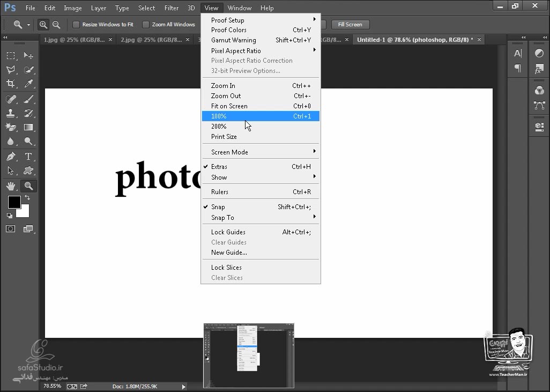Toggle Gamut Warning in View menu
Image resolution: width=550 pixels, height=392 pixels.
click(261, 40)
